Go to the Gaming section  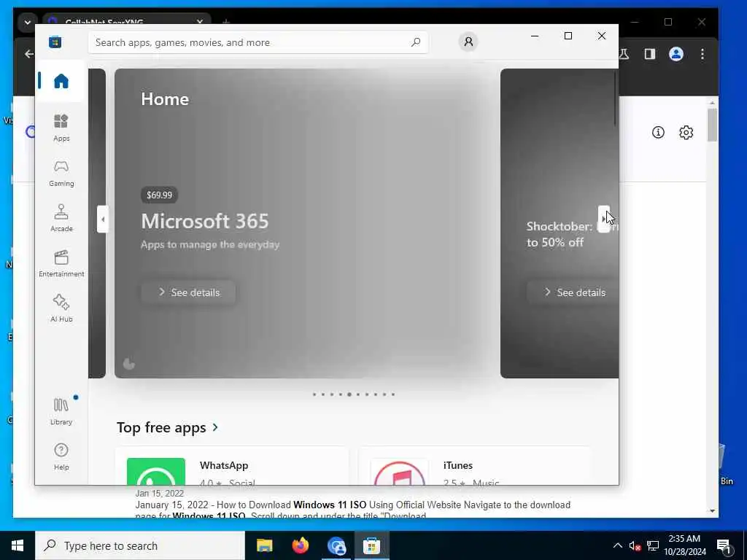(x=61, y=173)
